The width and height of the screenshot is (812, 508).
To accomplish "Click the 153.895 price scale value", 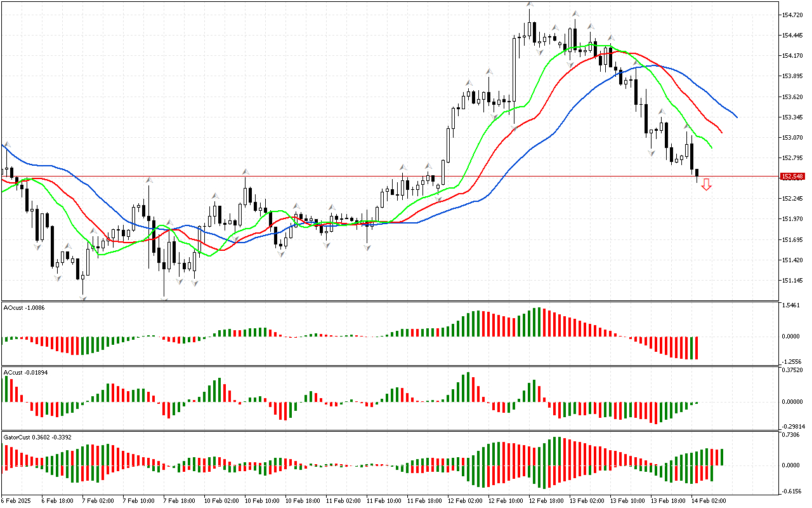I will [x=794, y=76].
